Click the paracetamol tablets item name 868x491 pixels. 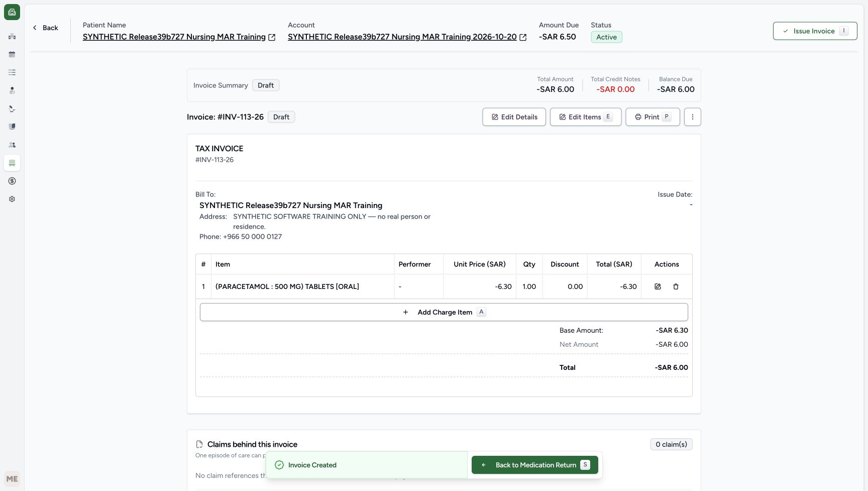click(287, 286)
